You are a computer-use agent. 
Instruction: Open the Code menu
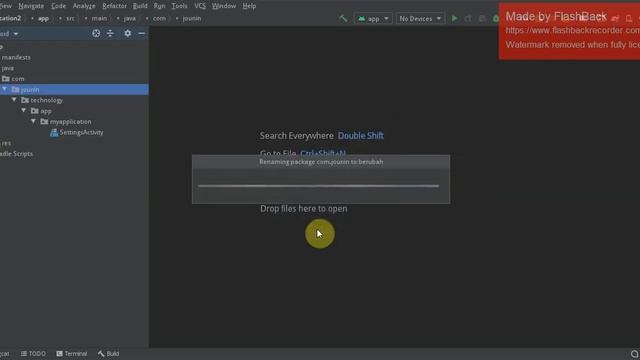click(58, 6)
